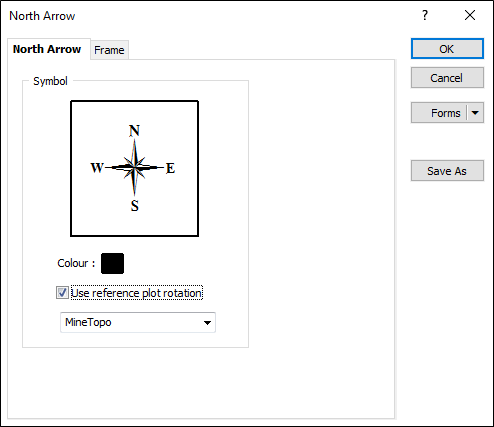Click the compass rose symbol preview
The width and height of the screenshot is (494, 427).
pos(135,169)
